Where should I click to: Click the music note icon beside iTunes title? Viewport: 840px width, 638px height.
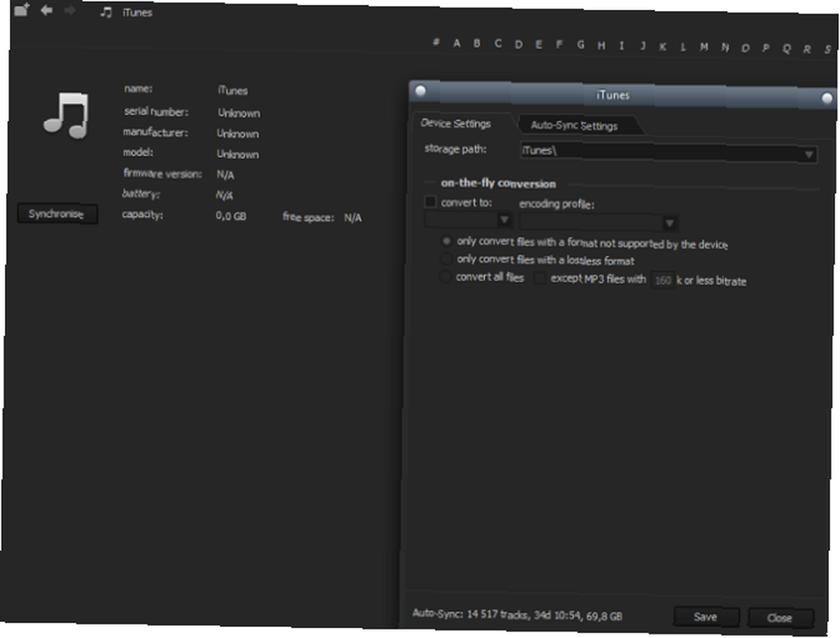click(x=106, y=12)
